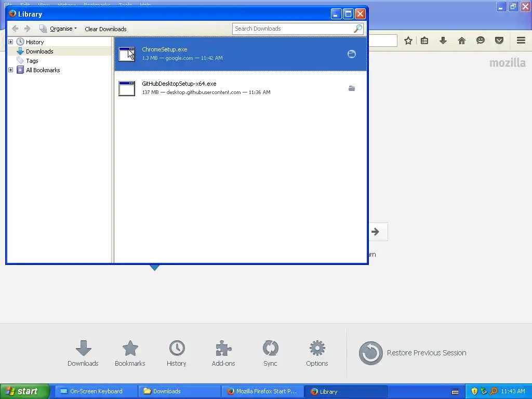Open History from the start page launcher

[x=177, y=353]
